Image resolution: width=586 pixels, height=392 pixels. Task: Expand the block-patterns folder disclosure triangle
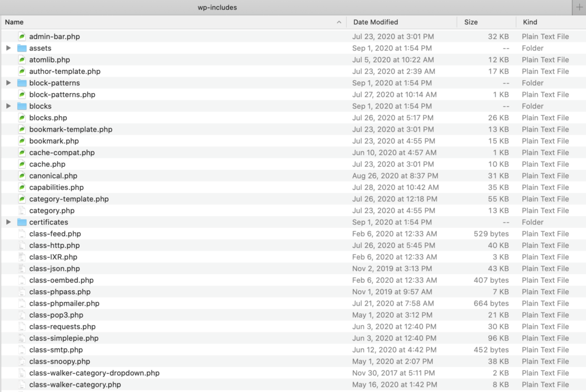point(9,83)
